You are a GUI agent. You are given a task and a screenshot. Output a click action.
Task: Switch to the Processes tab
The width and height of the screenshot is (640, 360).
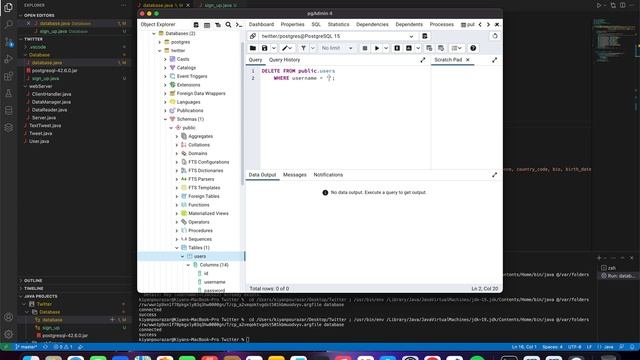click(442, 24)
